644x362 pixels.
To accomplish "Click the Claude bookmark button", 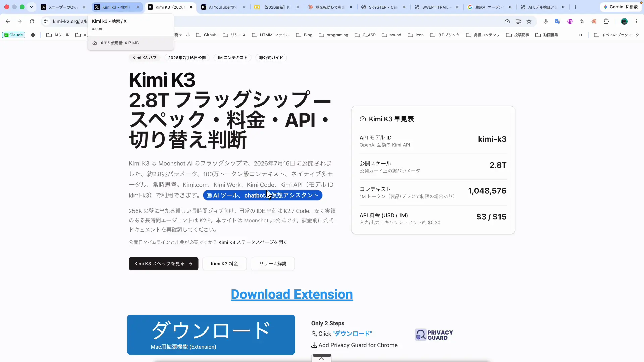I will coord(14,35).
